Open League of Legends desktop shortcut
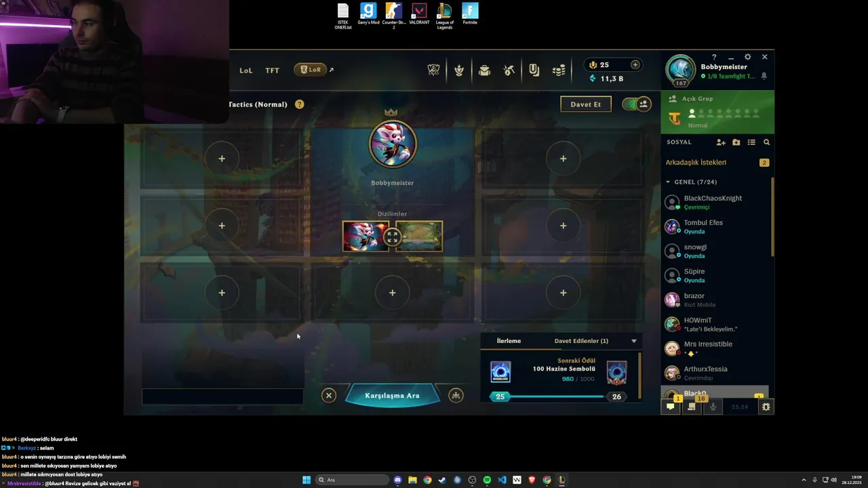The height and width of the screenshot is (488, 868). 445,16
